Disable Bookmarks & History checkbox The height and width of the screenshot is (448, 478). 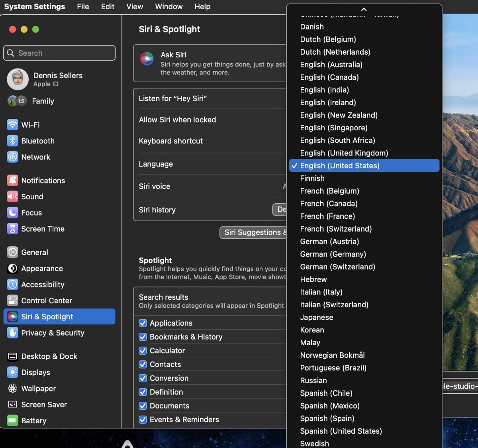coord(143,337)
